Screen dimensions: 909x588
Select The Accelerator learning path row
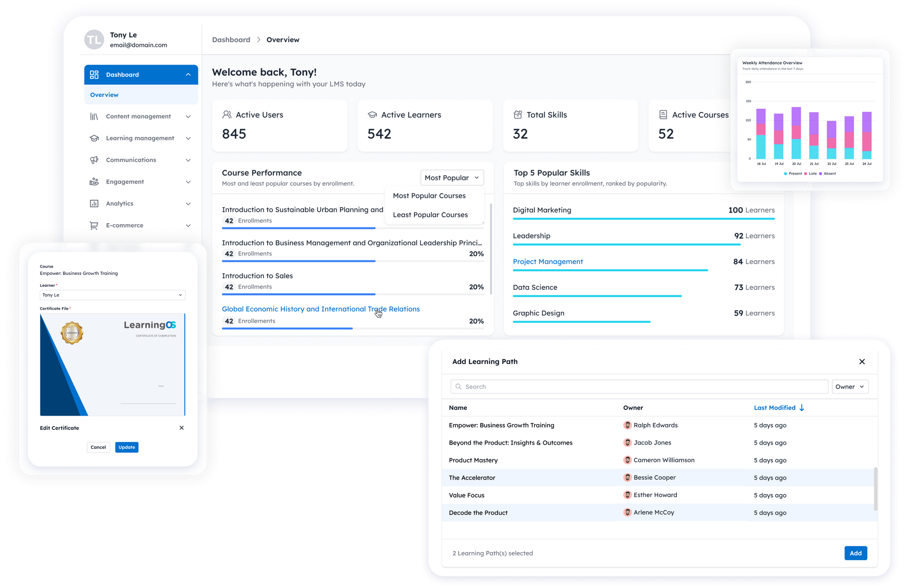click(x=472, y=478)
